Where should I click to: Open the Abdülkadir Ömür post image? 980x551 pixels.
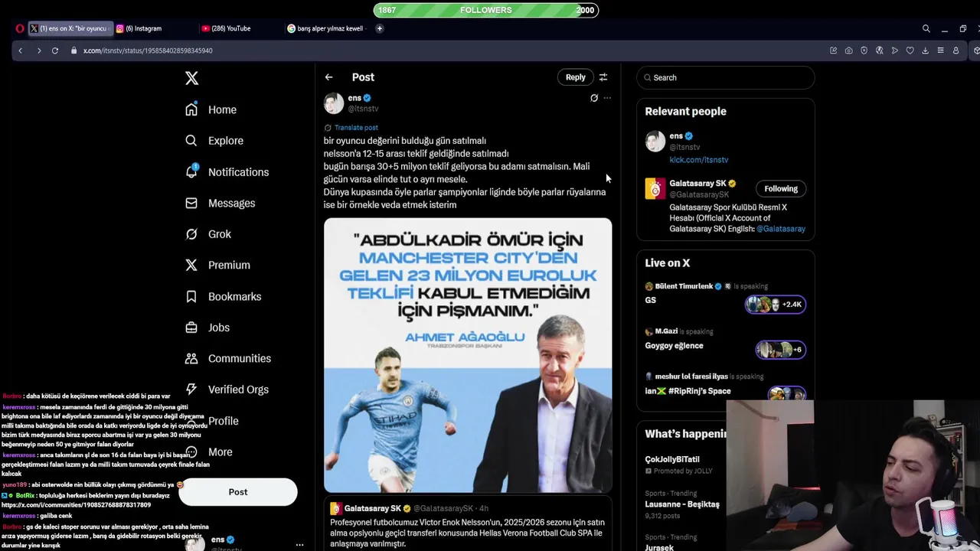pyautogui.click(x=468, y=355)
